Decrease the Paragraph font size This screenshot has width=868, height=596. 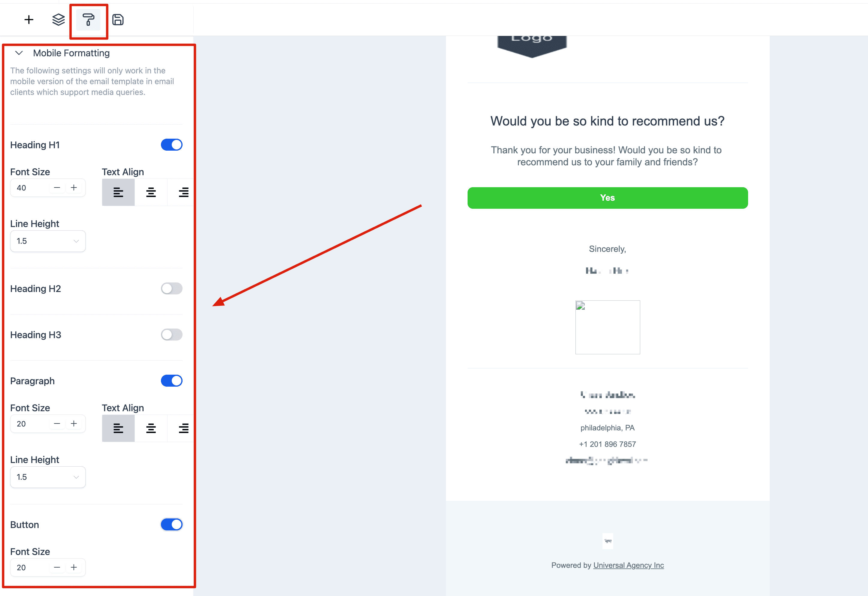pyautogui.click(x=57, y=423)
